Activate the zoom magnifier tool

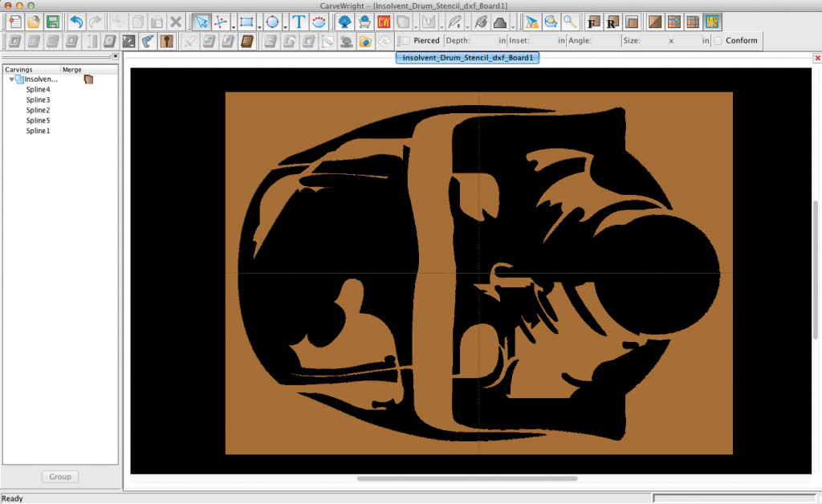(568, 22)
